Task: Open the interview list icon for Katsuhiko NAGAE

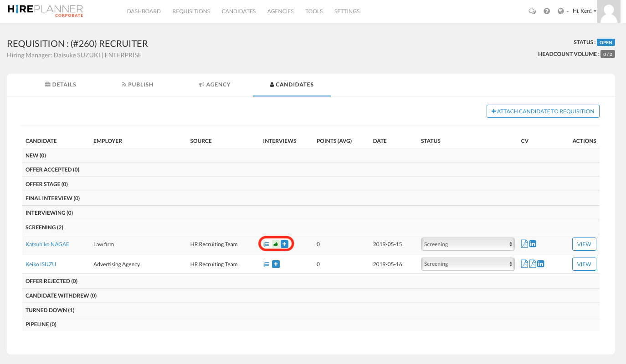Action: point(266,244)
